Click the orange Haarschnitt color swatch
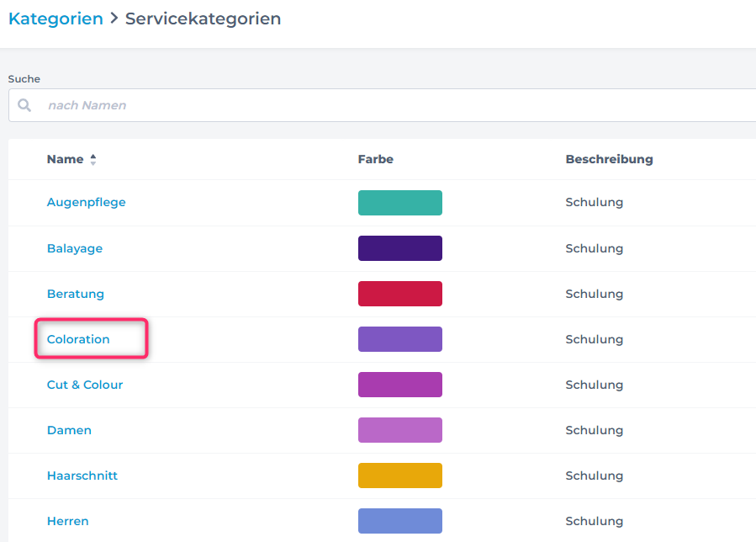 [399, 476]
